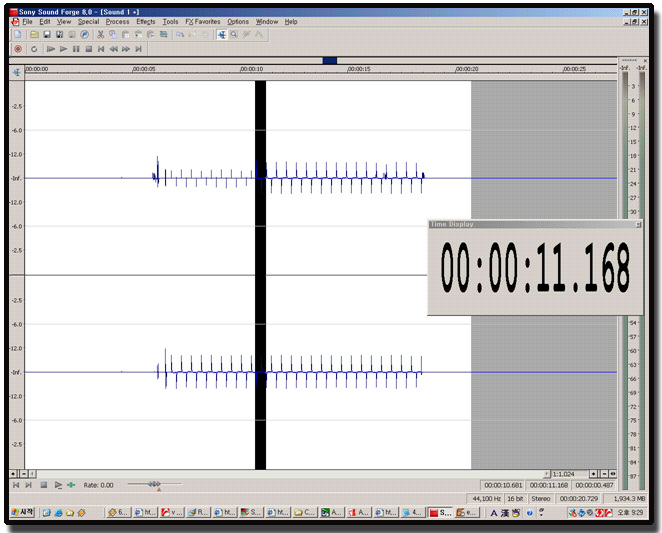The width and height of the screenshot is (662, 533).
Task: Click total length 00:00:20.729 field
Action: point(579,499)
